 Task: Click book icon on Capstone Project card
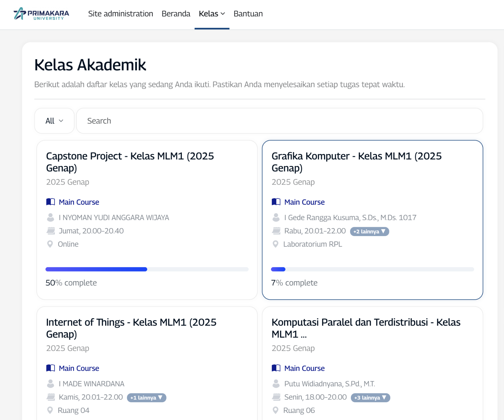coord(51,202)
